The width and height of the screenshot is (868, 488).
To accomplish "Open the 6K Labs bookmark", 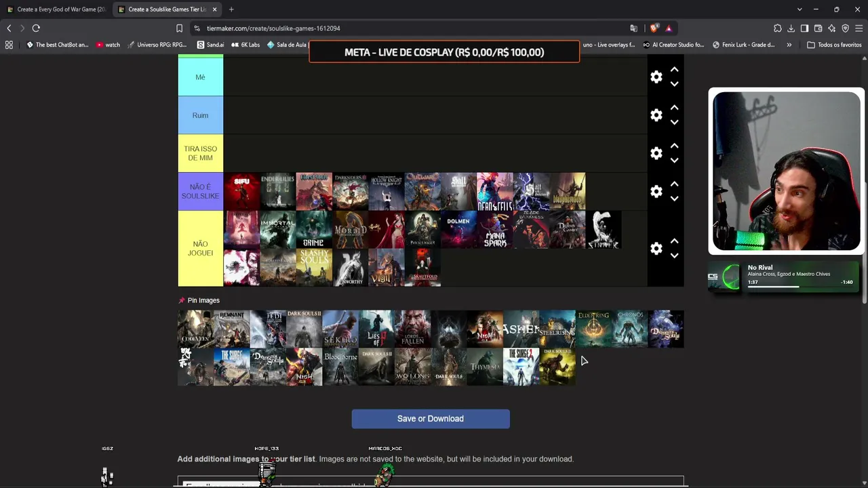I will tap(245, 45).
